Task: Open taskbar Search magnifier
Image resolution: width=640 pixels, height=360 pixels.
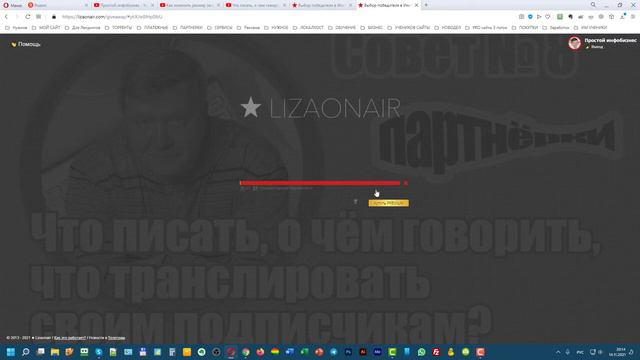Action: pos(26,352)
